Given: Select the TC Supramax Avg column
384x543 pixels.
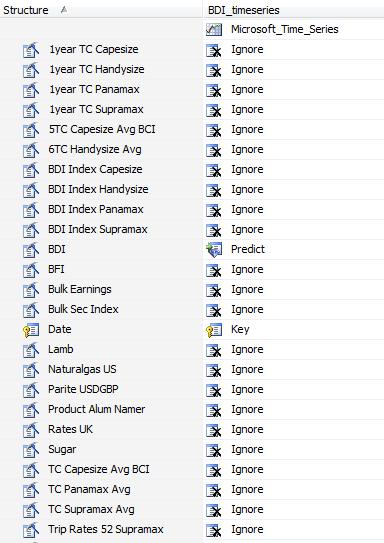Looking at the screenshot, I should click(91, 509).
